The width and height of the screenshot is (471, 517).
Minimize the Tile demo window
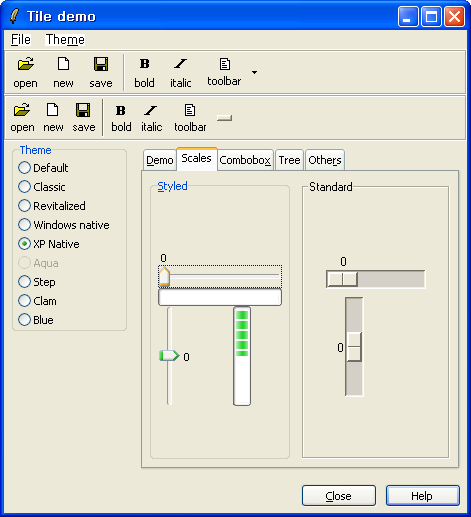(x=408, y=16)
